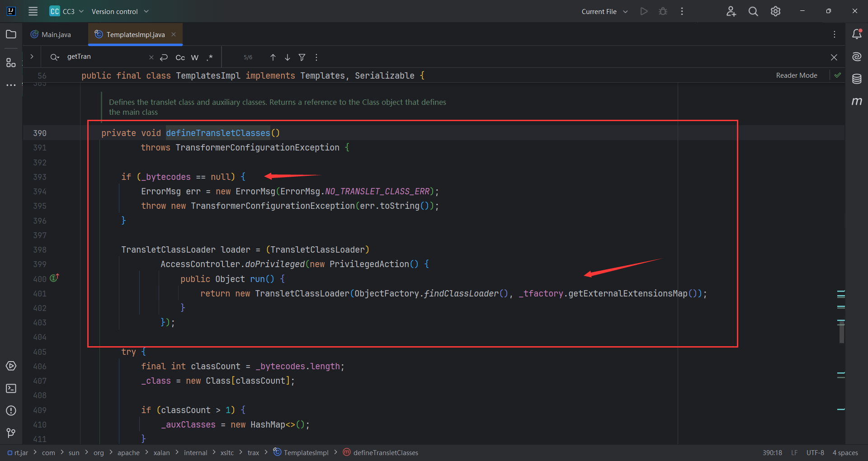Toggle Match Case search option

[180, 57]
